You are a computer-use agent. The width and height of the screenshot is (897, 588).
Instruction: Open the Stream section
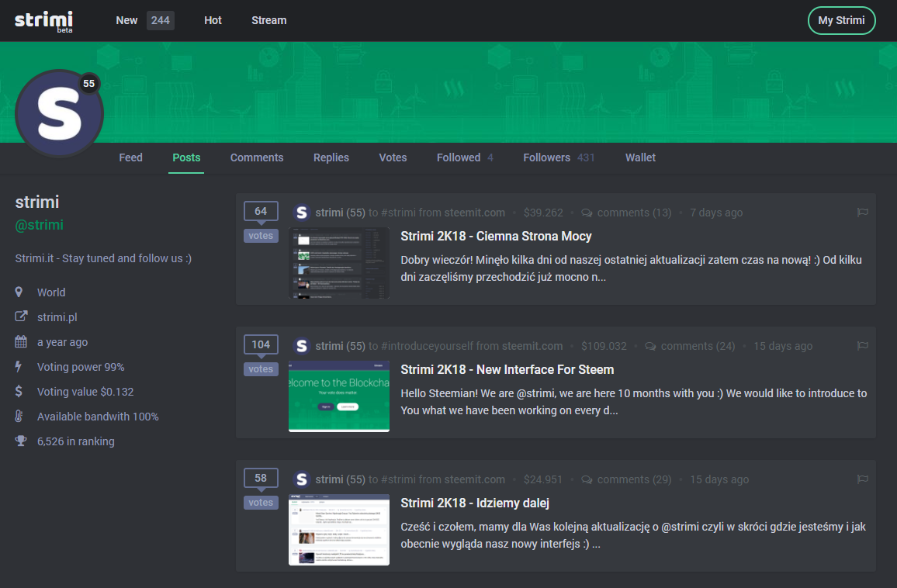pyautogui.click(x=269, y=21)
